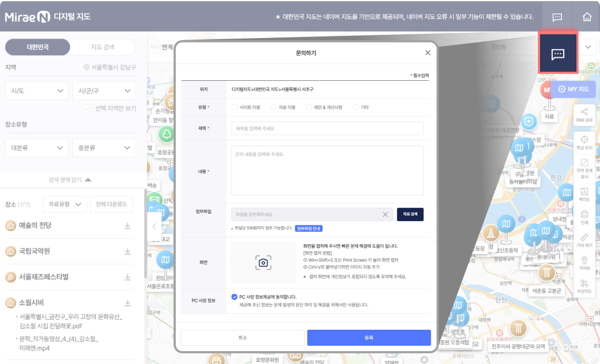
Task: Choose the 제안 & 개선사항 inquiry type
Action: coord(310,108)
